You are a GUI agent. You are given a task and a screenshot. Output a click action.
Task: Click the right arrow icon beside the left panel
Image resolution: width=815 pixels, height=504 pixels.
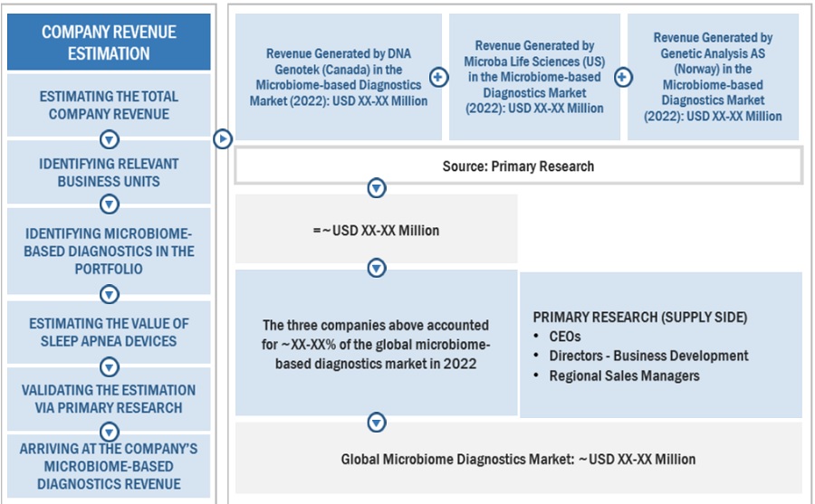pyautogui.click(x=223, y=138)
